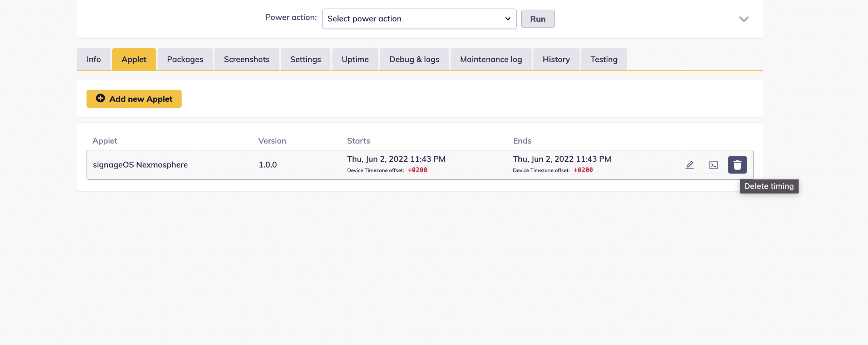View the Uptime tab
This screenshot has width=868, height=345.
tap(355, 60)
